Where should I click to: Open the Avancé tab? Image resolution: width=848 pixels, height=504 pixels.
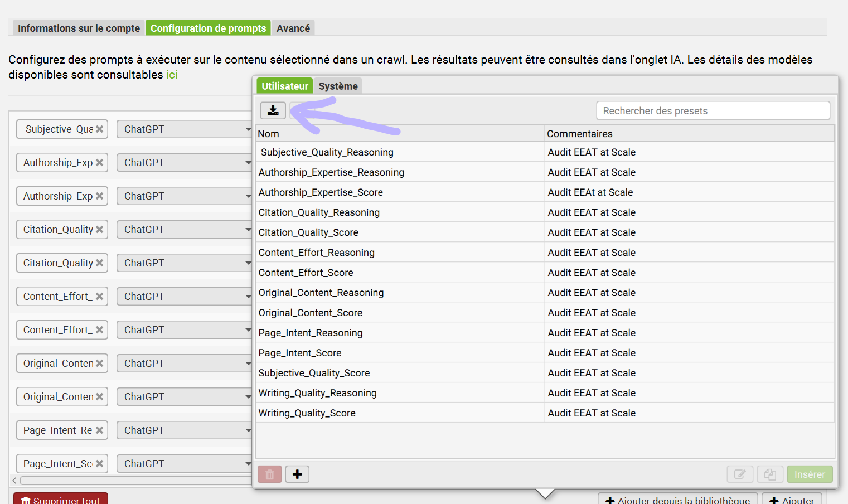click(293, 28)
